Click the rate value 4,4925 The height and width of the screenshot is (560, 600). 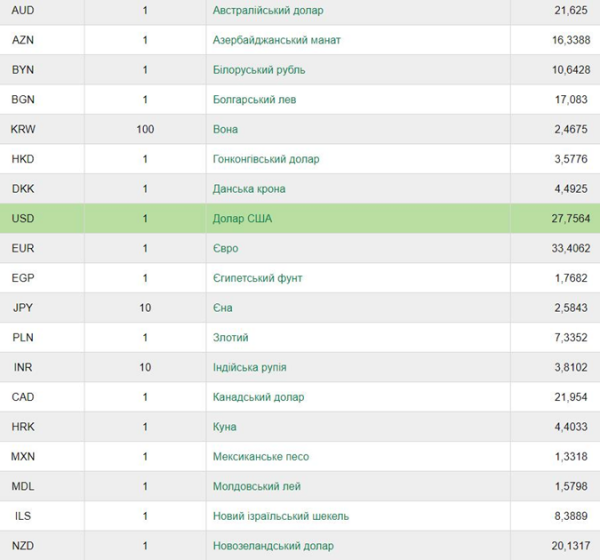tap(571, 189)
